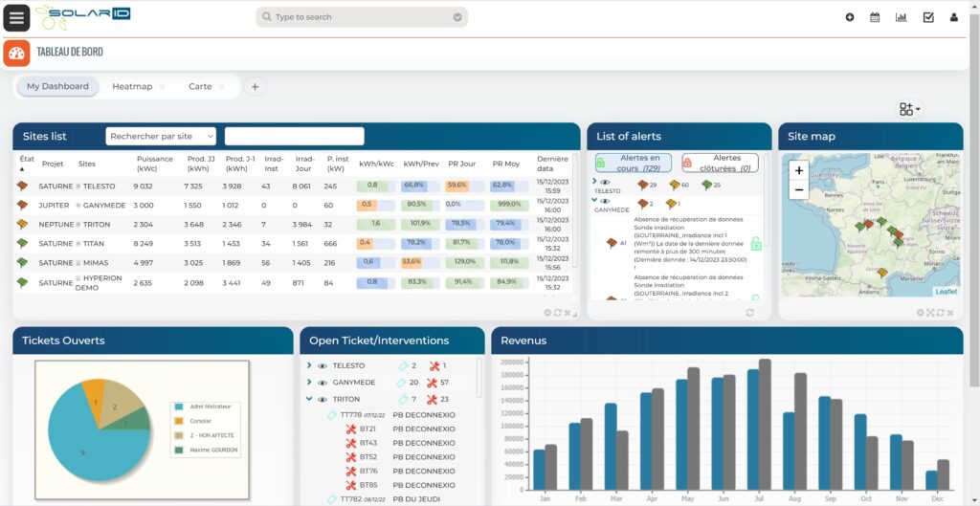
Task: Click the yellow site marker near Andorra on map
Action: [882, 273]
